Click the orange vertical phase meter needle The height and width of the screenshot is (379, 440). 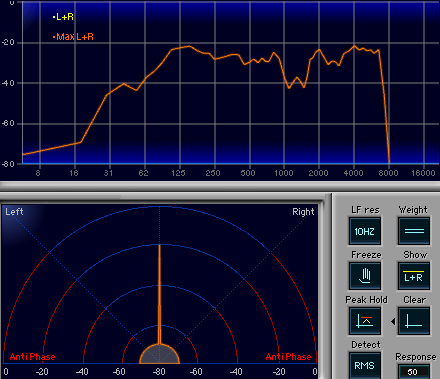point(159,294)
